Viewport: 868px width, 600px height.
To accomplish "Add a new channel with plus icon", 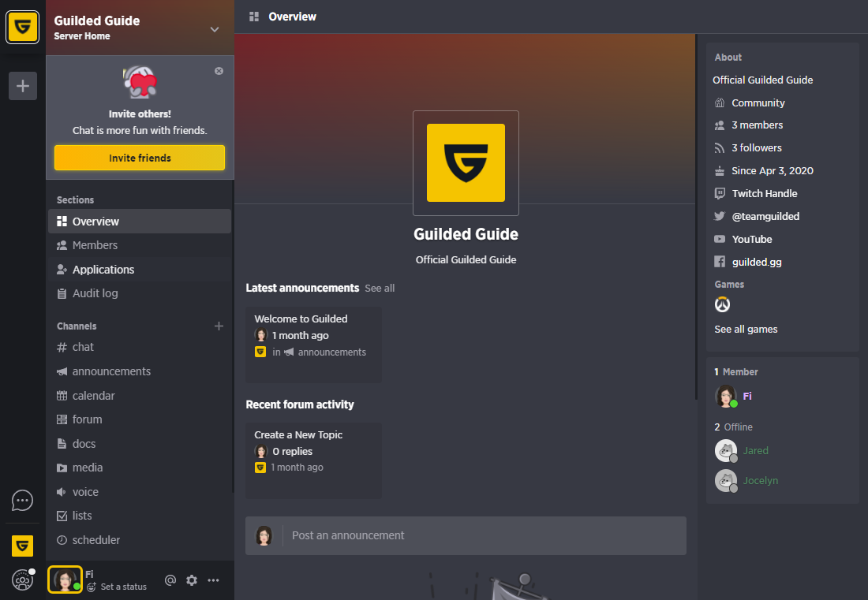I will coord(219,326).
